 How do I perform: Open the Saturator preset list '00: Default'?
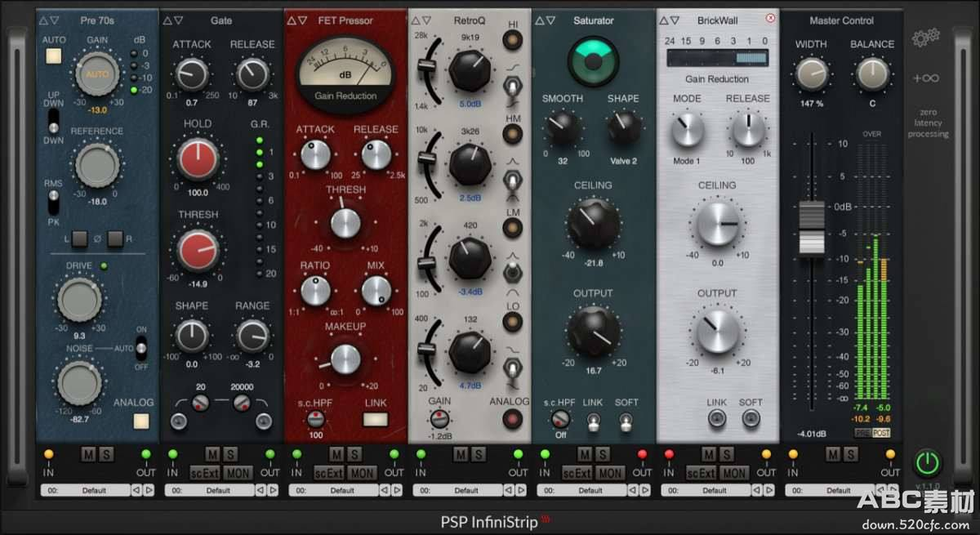(582, 491)
